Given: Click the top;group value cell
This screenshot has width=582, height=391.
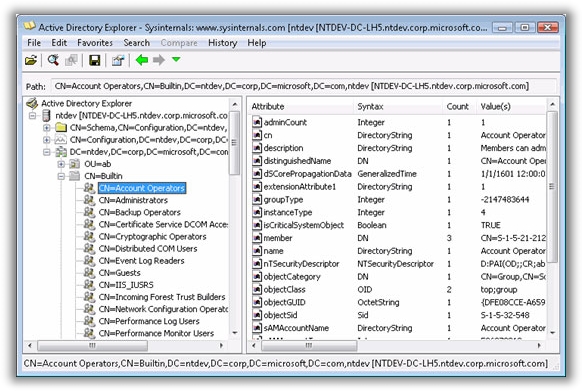Looking at the screenshot, I should coord(498,290).
